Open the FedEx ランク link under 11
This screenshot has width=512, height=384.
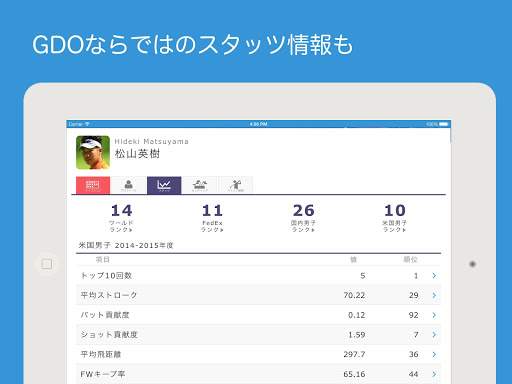pyautogui.click(x=212, y=226)
